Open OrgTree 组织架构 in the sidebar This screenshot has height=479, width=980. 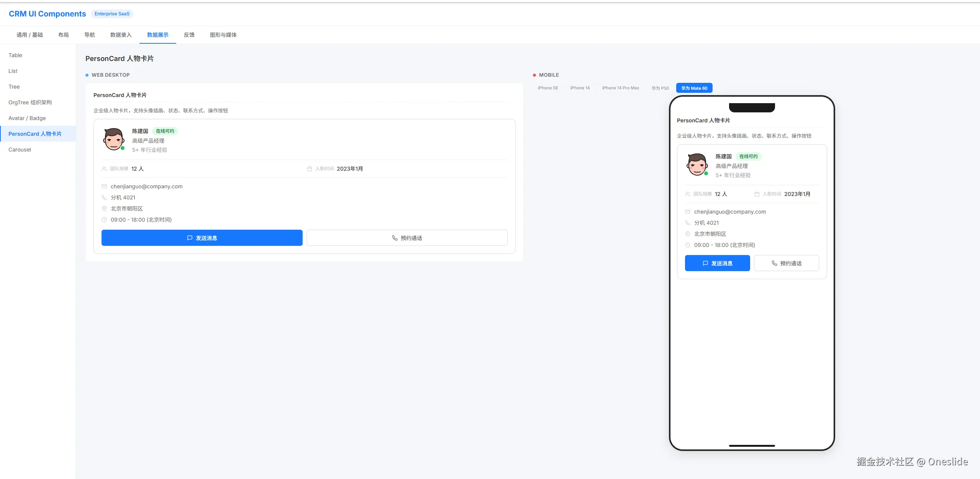pyautogui.click(x=38, y=102)
